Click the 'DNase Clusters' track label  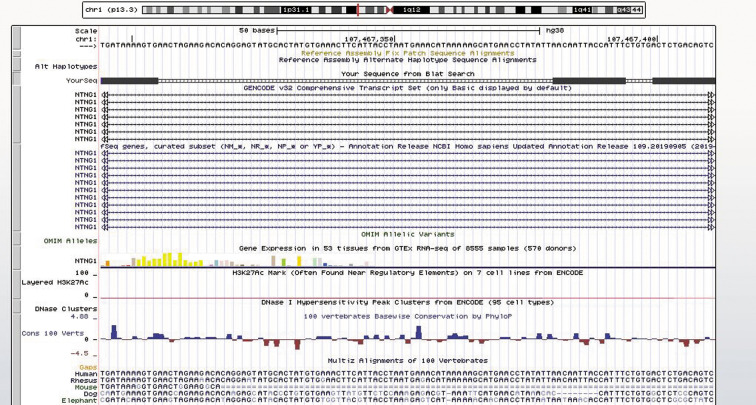tap(66, 309)
